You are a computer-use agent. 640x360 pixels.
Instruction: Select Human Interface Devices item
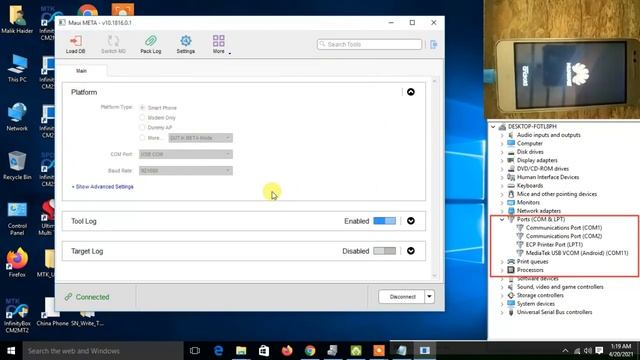[x=548, y=177]
